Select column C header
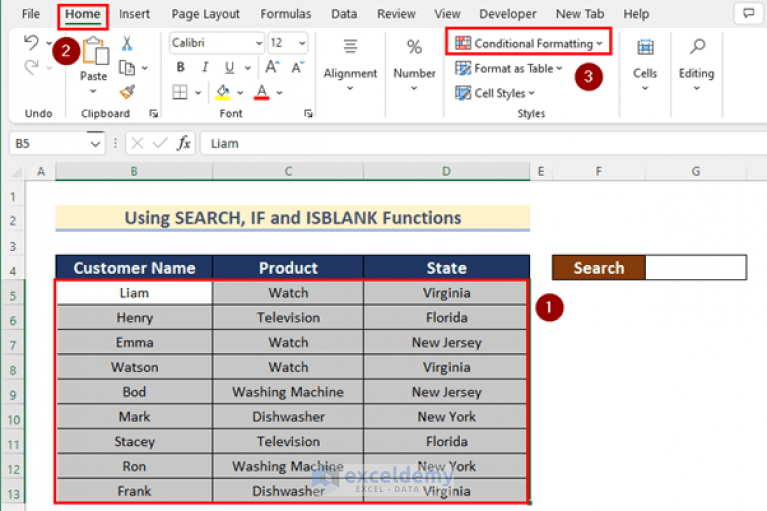 288,172
